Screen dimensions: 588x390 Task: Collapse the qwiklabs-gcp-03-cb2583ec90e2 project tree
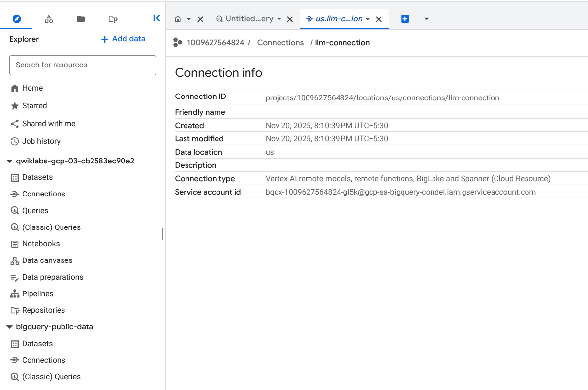click(9, 161)
